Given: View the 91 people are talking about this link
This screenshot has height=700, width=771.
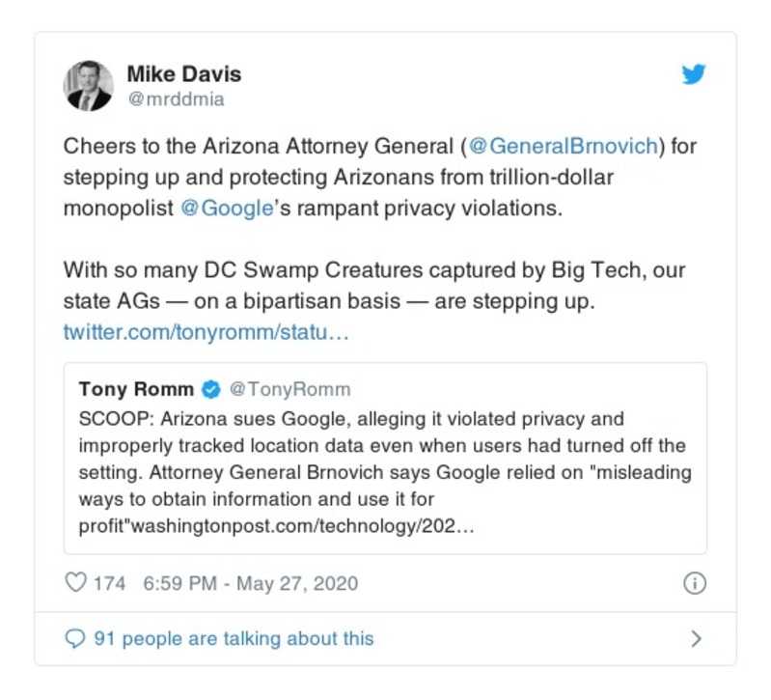Looking at the screenshot, I should pyautogui.click(x=233, y=638).
